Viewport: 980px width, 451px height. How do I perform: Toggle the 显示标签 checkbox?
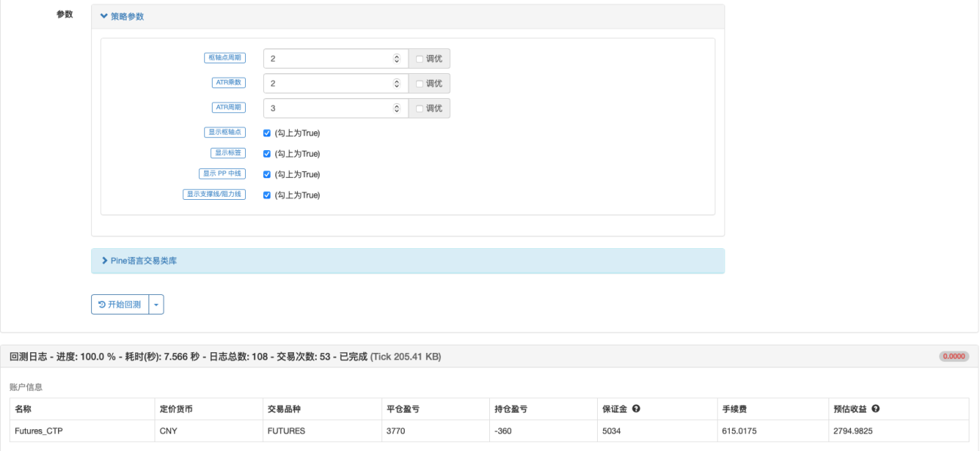(267, 154)
